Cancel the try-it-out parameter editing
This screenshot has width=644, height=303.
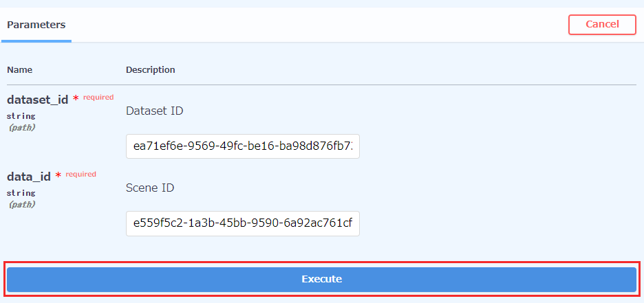(602, 25)
